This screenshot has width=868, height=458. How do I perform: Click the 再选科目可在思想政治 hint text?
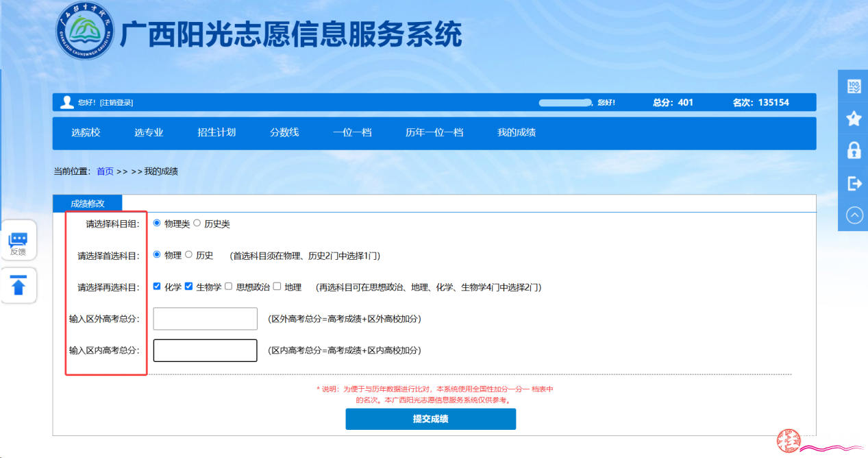[429, 287]
